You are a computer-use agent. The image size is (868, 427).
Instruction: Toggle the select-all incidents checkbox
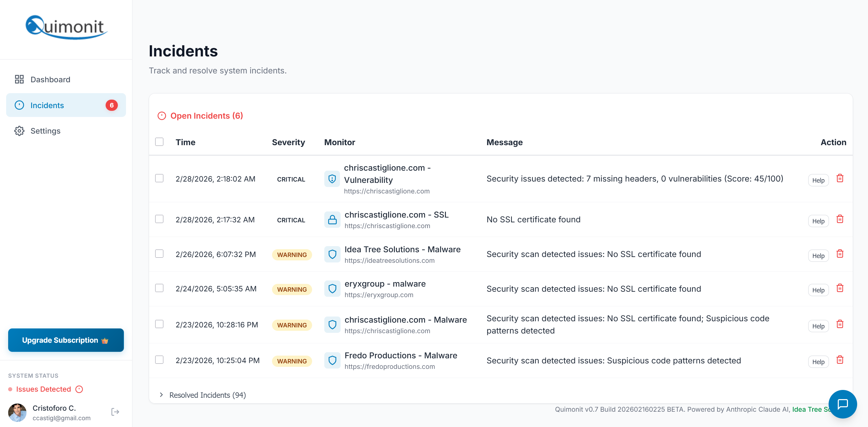coord(159,142)
